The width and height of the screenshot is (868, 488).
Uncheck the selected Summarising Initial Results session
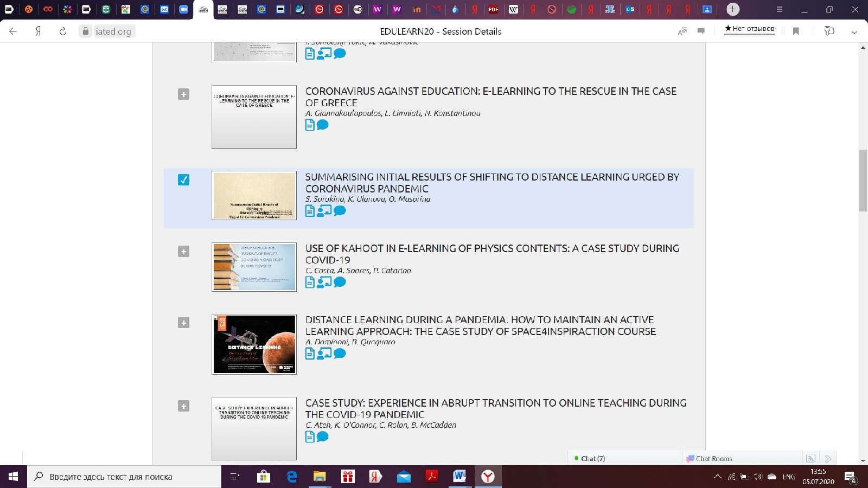point(184,179)
